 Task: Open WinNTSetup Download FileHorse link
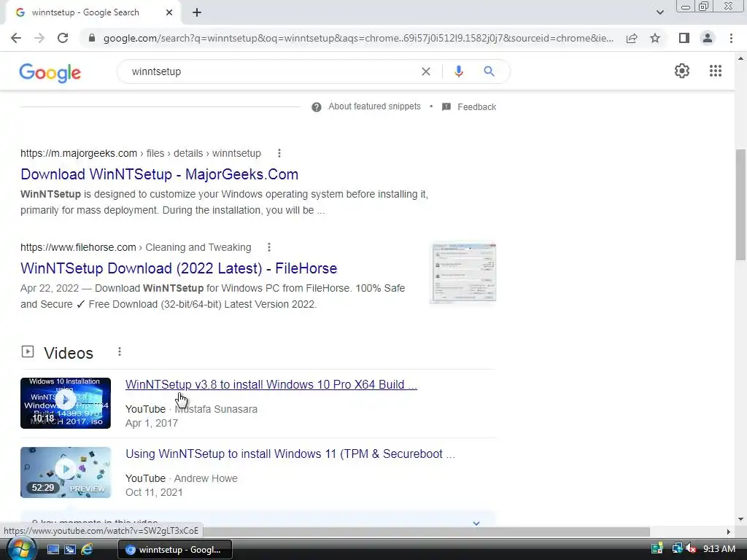click(x=179, y=268)
